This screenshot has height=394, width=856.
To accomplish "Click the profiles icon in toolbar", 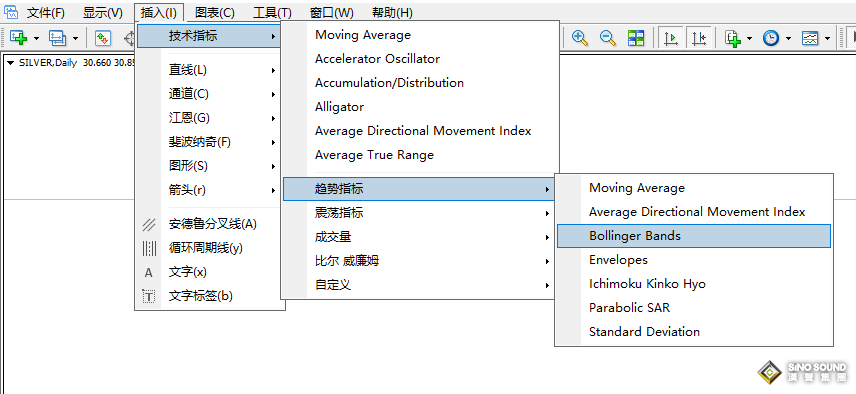I will tap(57, 38).
